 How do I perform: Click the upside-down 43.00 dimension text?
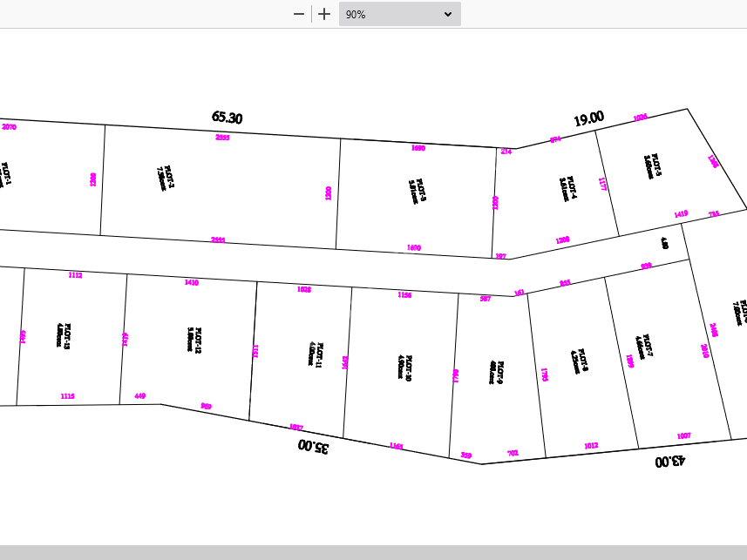tap(669, 461)
